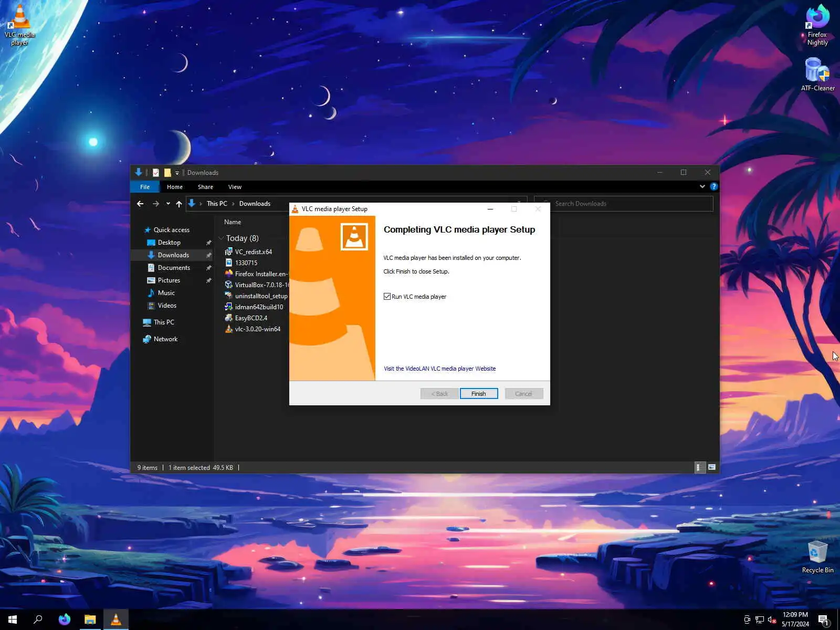This screenshot has height=630, width=840.
Task: Open File Explorer from the taskbar
Action: coord(90,619)
